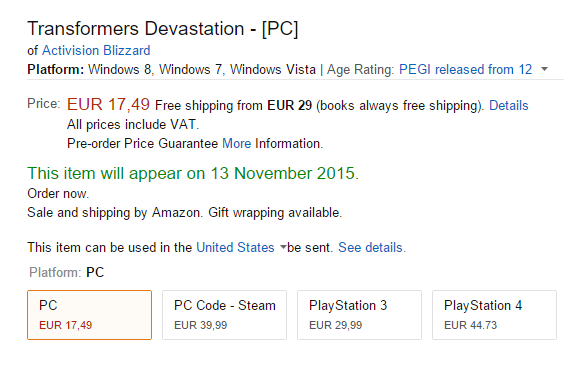Select the PC platform option

[x=90, y=315]
